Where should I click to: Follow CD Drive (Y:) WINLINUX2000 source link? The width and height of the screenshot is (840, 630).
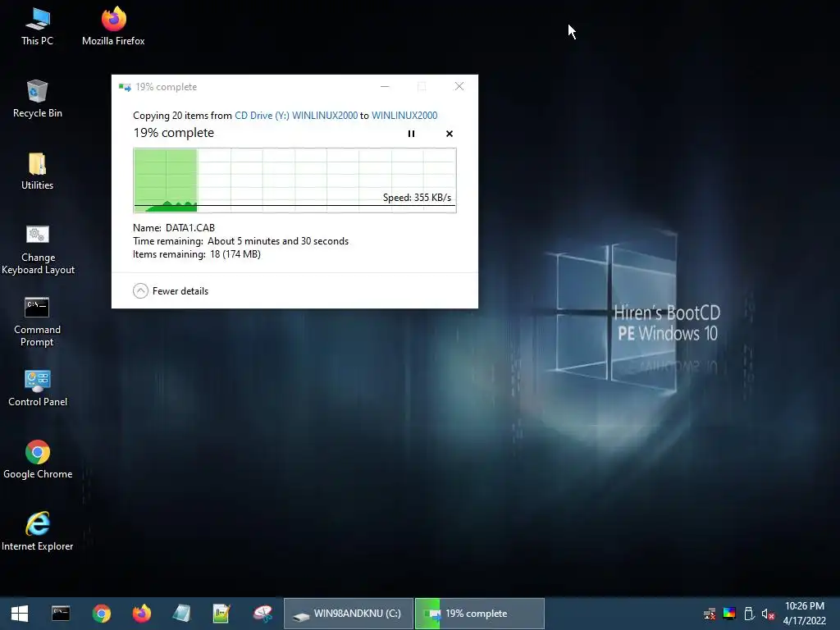295,115
